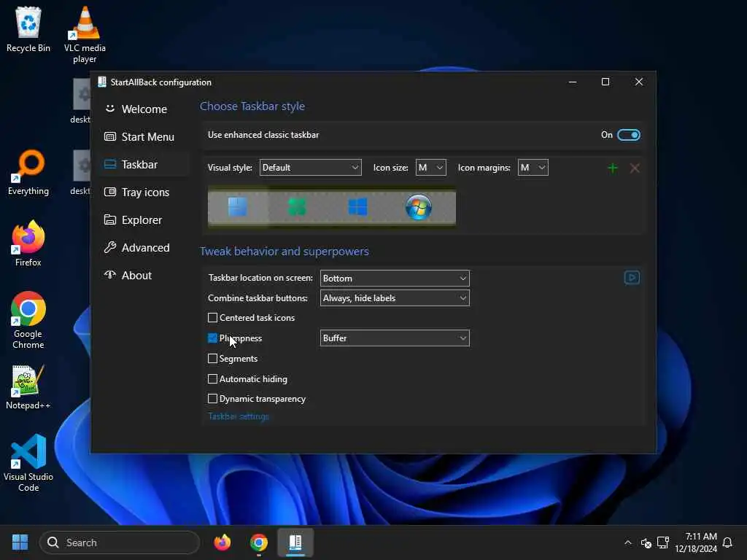Viewport: 747px width, 560px height.
Task: Enable Automatic hiding checkbox
Action: click(x=212, y=379)
